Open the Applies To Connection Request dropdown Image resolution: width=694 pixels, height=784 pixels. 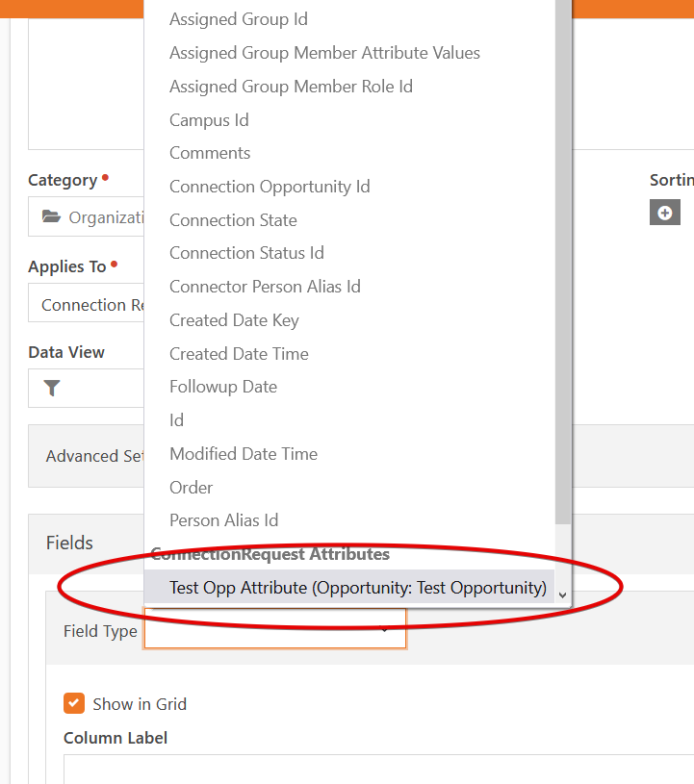tap(86, 304)
